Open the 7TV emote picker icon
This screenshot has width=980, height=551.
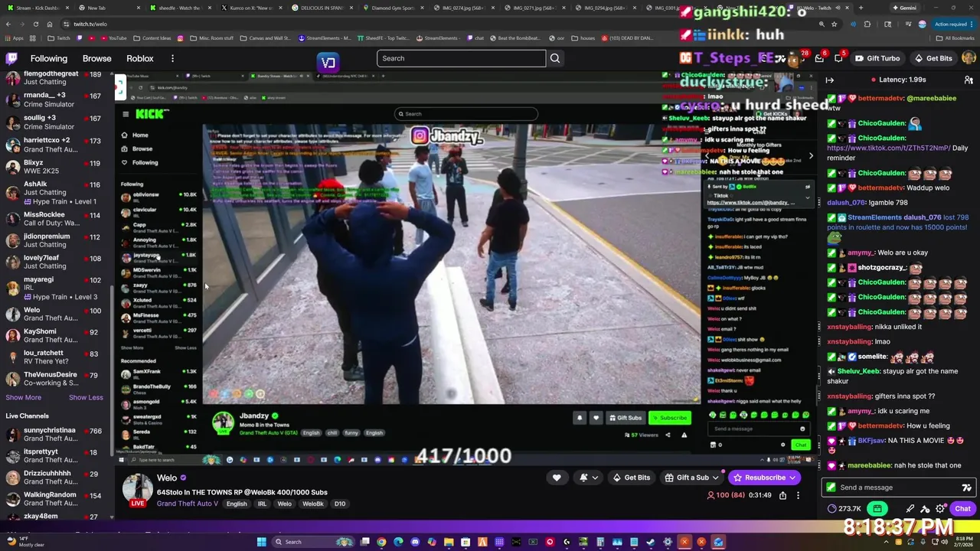click(x=966, y=487)
